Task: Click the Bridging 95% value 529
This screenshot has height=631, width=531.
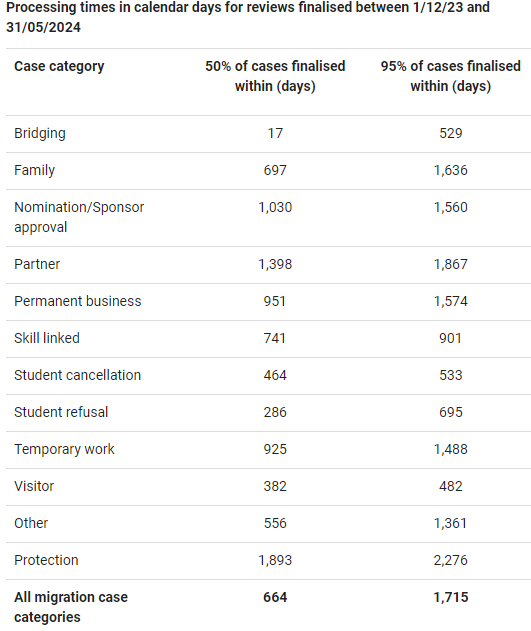Action: click(x=451, y=134)
